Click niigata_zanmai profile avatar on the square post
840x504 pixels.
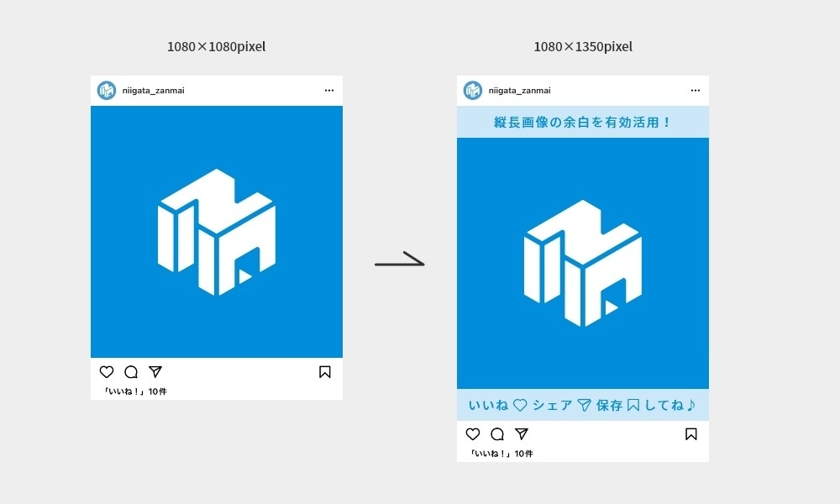coord(107,91)
